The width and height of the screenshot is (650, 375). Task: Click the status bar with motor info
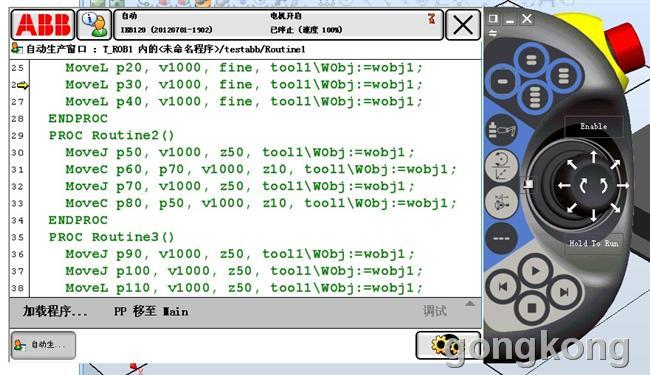click(278, 25)
